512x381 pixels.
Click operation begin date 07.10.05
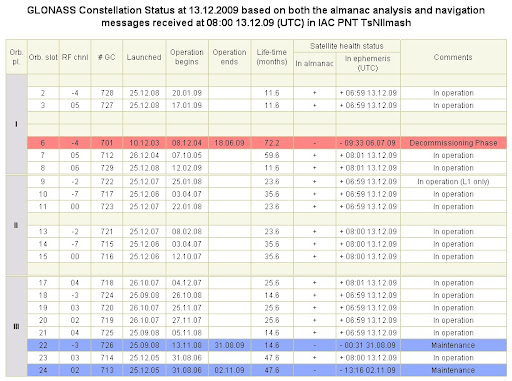click(x=187, y=155)
